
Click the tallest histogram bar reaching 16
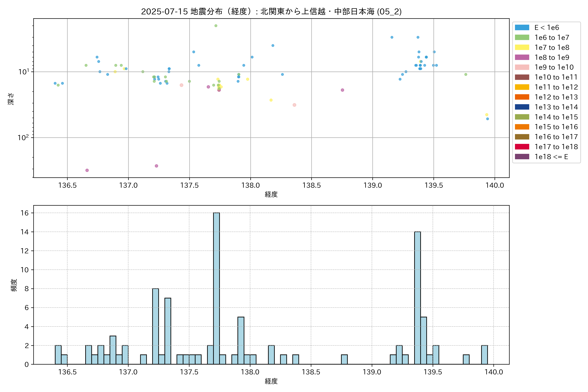pos(217,288)
